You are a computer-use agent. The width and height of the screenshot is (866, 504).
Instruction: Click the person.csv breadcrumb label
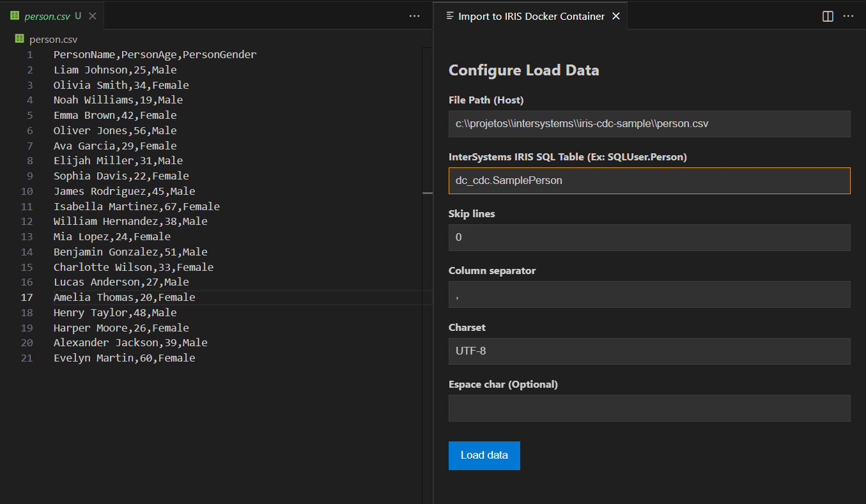click(x=53, y=39)
